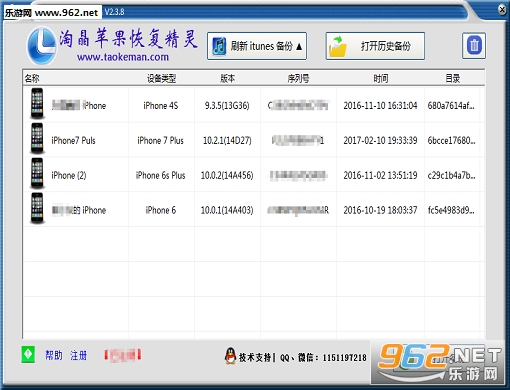Click the green diamond icon beside 帮助
Screen dimensions: 510x390
coord(28,354)
